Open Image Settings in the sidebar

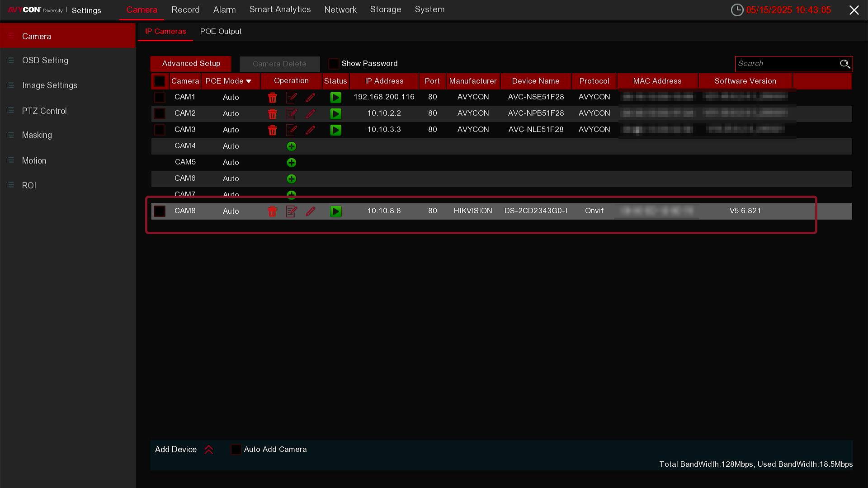tap(50, 85)
